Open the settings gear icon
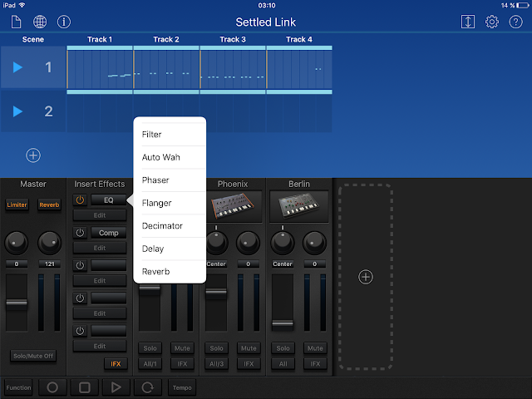 pyautogui.click(x=491, y=22)
